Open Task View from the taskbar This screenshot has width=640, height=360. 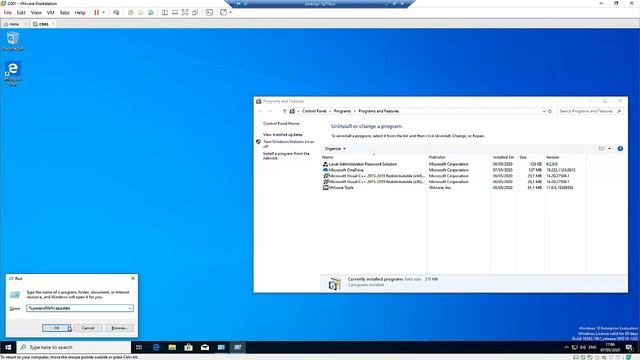pos(139,347)
